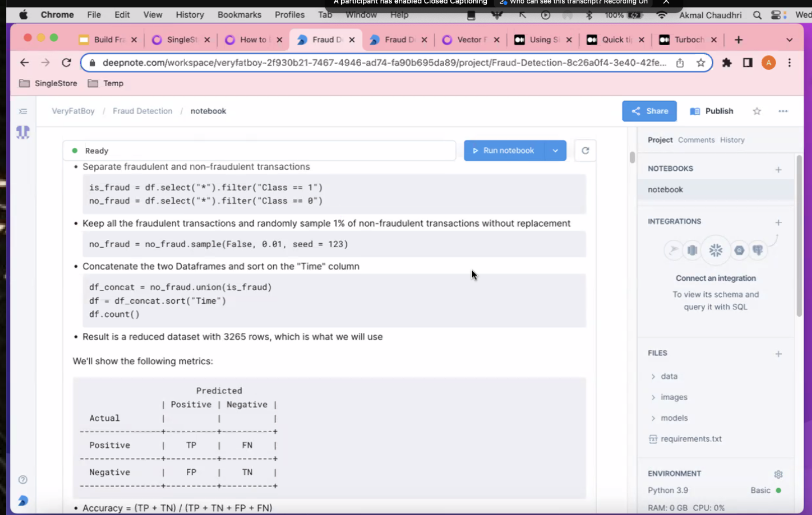This screenshot has width=812, height=515.
Task: Expand the images folder
Action: point(674,397)
